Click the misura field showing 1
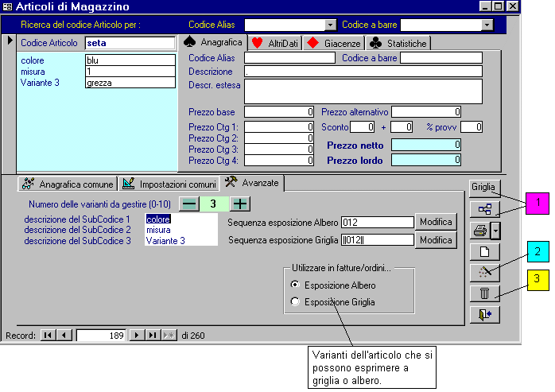 [x=130, y=72]
